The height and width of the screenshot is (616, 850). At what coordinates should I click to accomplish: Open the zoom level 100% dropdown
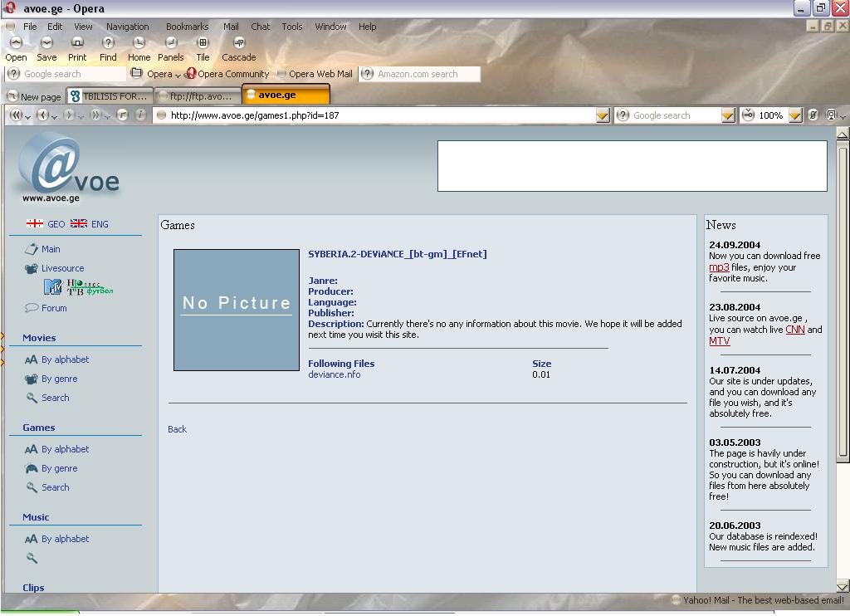click(794, 115)
